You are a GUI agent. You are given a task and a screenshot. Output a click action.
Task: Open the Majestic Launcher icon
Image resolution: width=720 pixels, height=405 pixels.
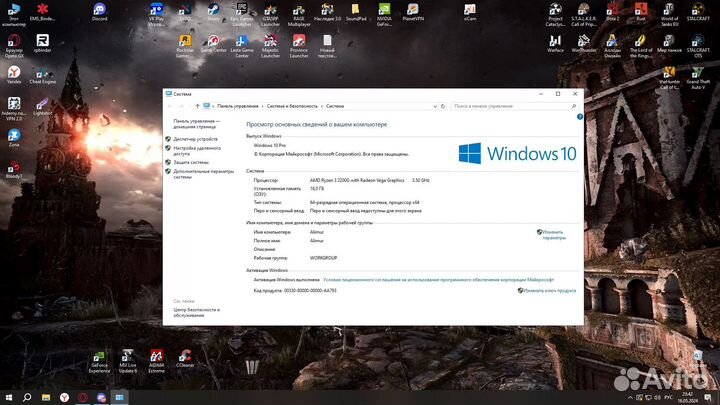(270, 46)
